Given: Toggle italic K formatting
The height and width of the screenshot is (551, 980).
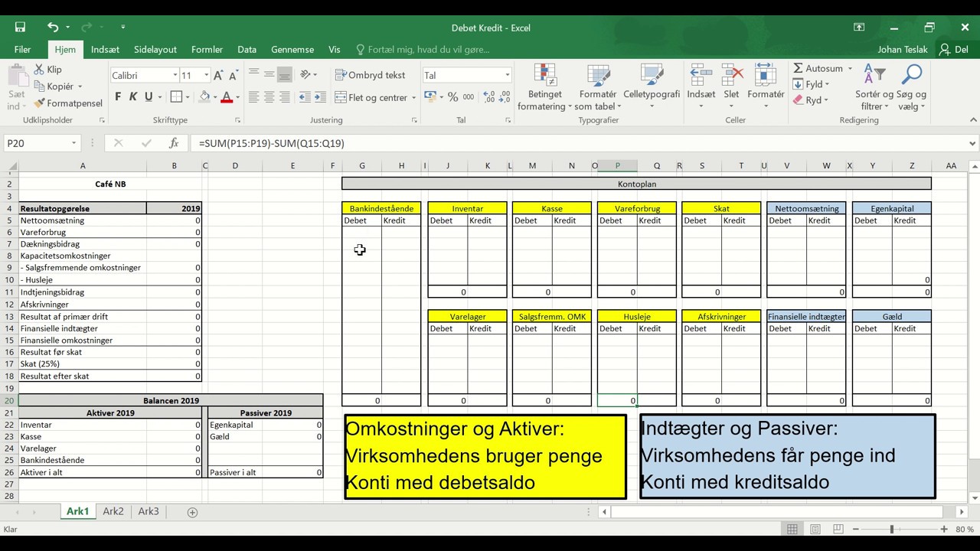Looking at the screenshot, I should (x=132, y=97).
